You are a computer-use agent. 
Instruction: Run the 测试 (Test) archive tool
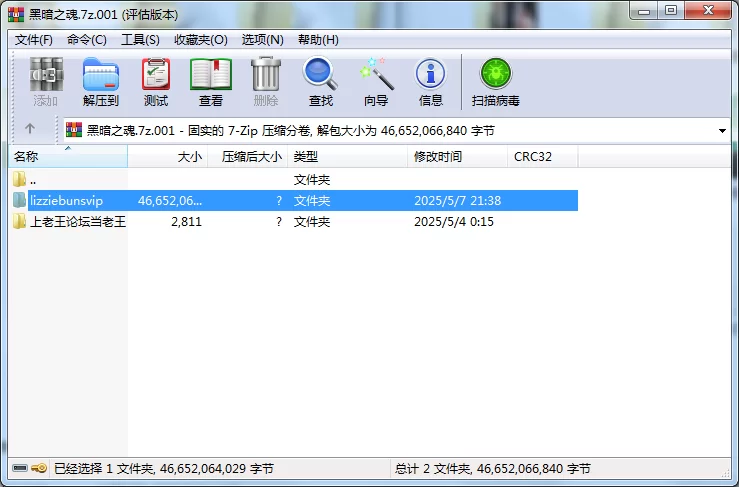click(156, 82)
